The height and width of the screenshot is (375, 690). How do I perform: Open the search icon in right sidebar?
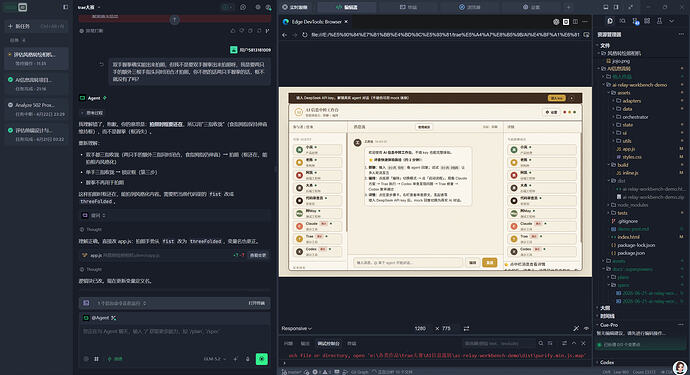click(x=622, y=21)
